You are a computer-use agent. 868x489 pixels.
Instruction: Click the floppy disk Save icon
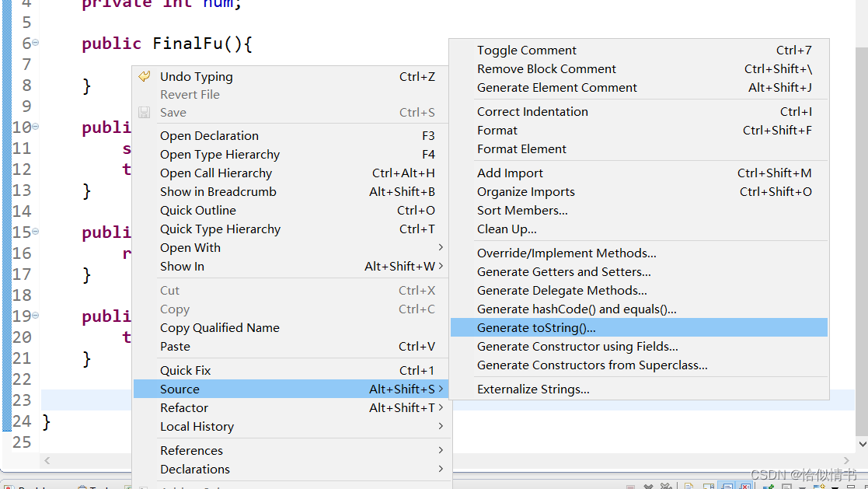click(144, 113)
